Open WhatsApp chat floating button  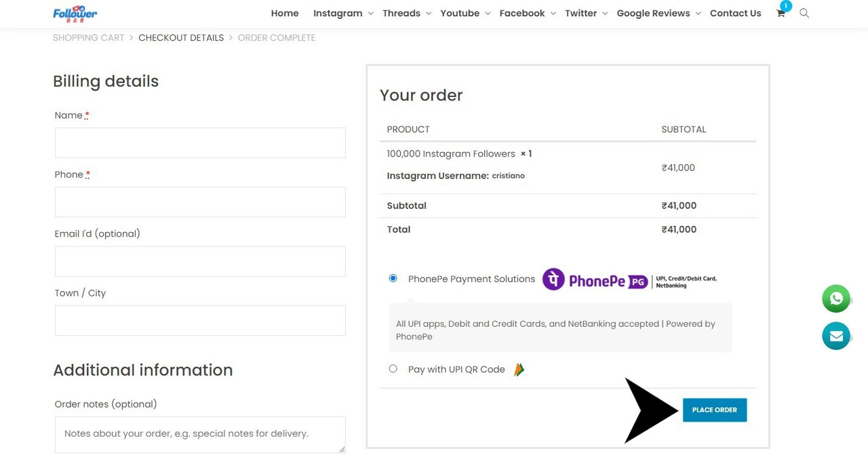point(836,298)
